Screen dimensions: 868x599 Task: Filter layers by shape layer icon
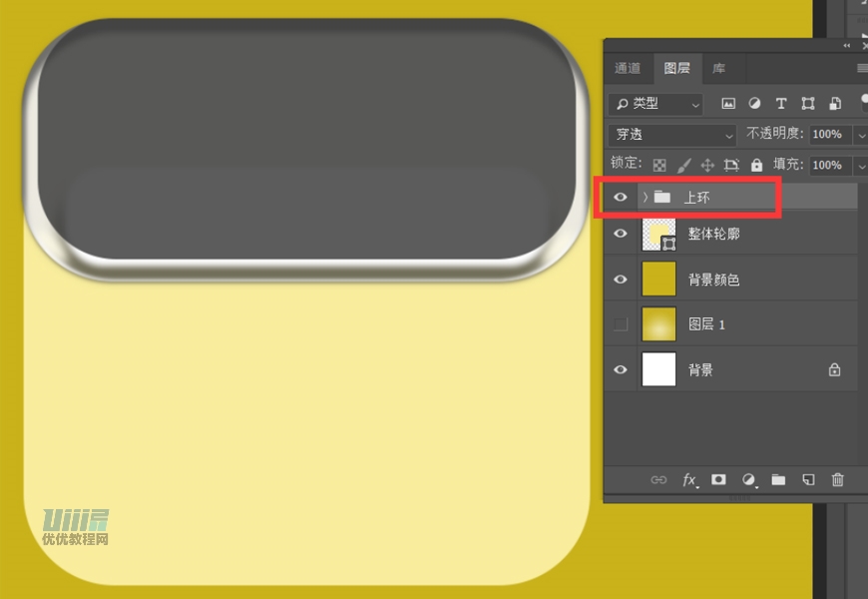tap(808, 104)
